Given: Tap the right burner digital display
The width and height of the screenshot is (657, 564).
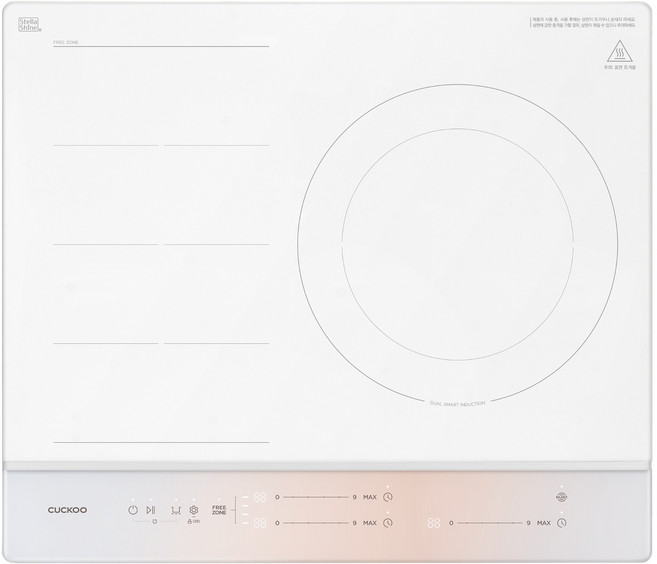Looking at the screenshot, I should coord(433,523).
